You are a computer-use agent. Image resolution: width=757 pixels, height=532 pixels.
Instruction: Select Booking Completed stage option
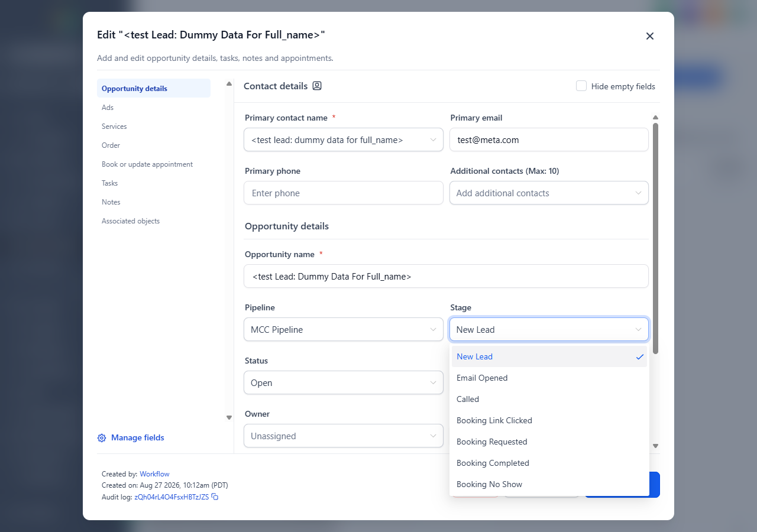[549, 463]
